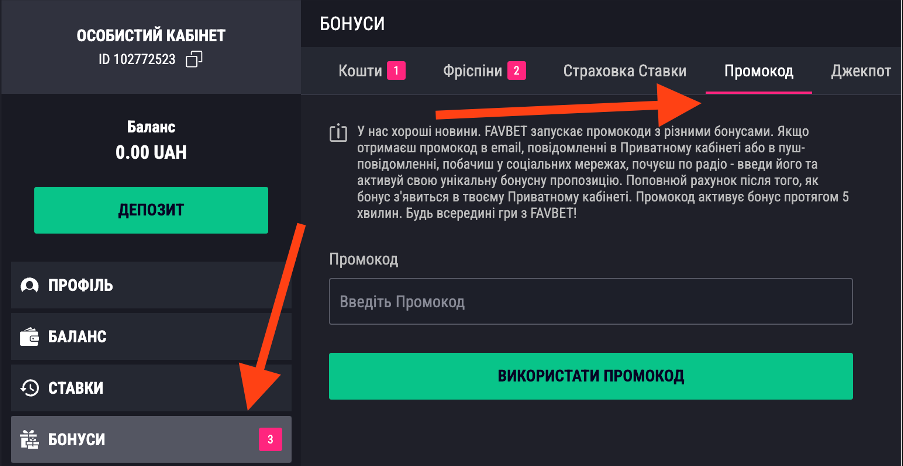The image size is (903, 466).
Task: Click the pink 3 badge on БОНУСИ
Action: point(270,439)
